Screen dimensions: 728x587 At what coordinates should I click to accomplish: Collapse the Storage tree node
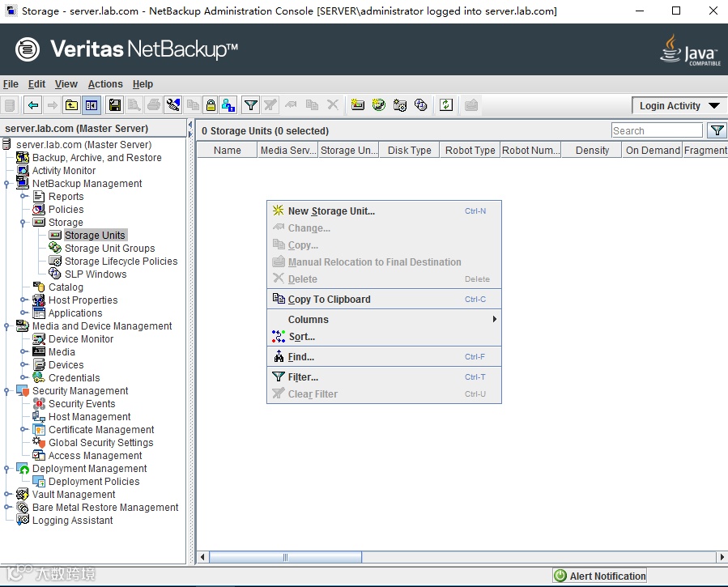(23, 223)
